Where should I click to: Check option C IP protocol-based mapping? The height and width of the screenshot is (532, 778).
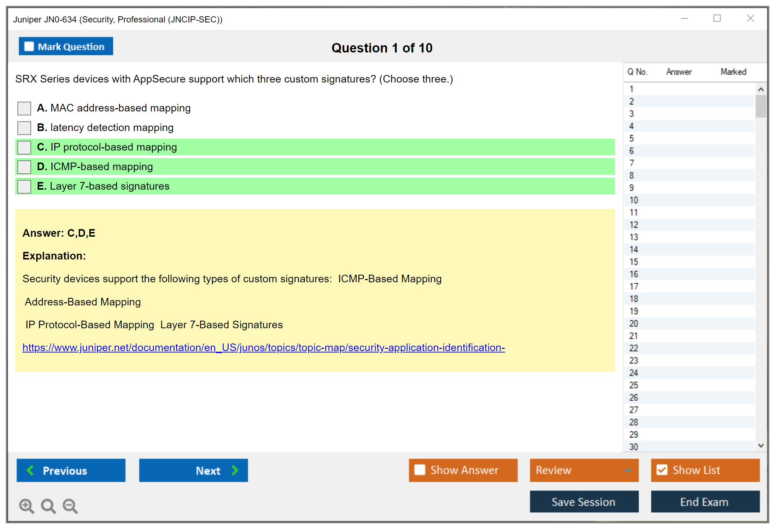coord(24,147)
